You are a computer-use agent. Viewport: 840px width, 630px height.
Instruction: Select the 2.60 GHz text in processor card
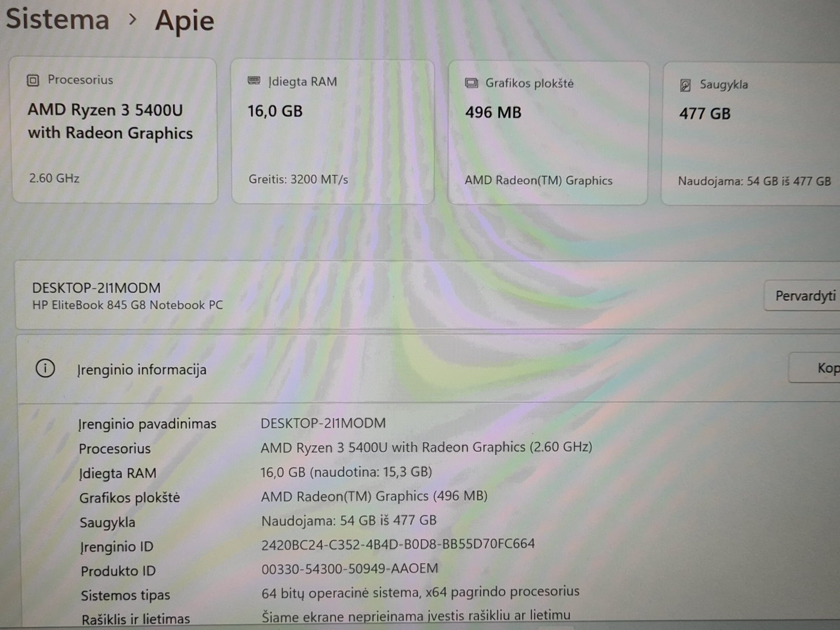[54, 178]
